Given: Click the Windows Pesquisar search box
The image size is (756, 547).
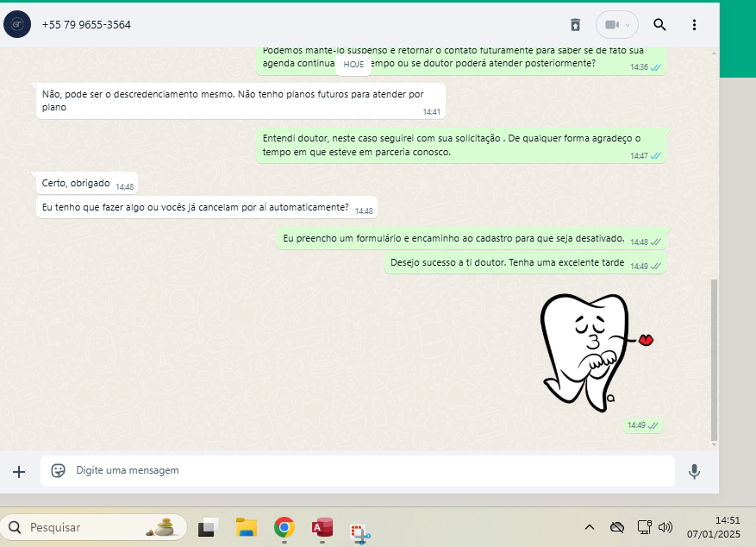Looking at the screenshot, I should (94, 527).
